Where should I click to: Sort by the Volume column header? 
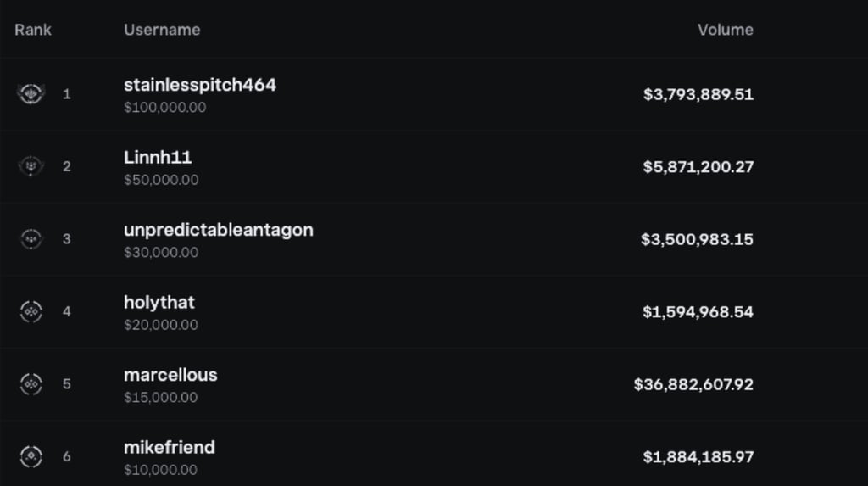pyautogui.click(x=725, y=30)
